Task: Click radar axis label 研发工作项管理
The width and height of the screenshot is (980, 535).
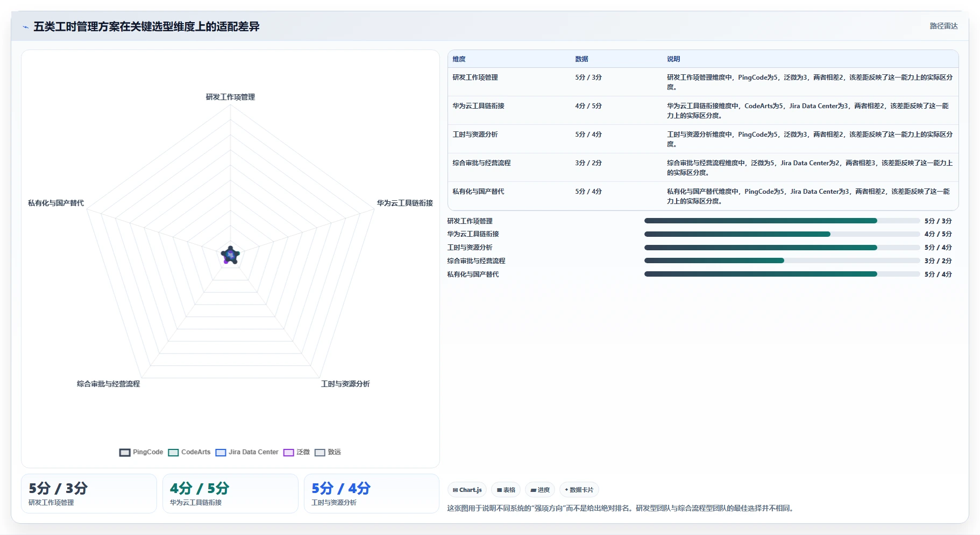Action: [230, 97]
